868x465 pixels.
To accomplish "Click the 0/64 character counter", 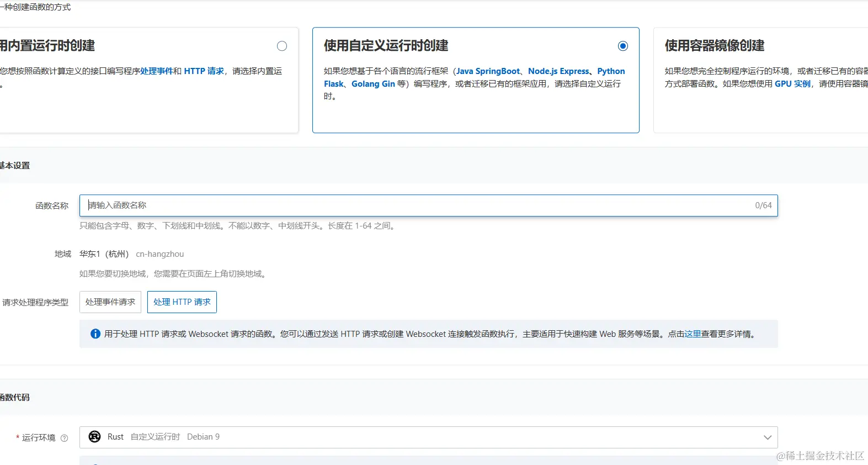I will coord(764,205).
